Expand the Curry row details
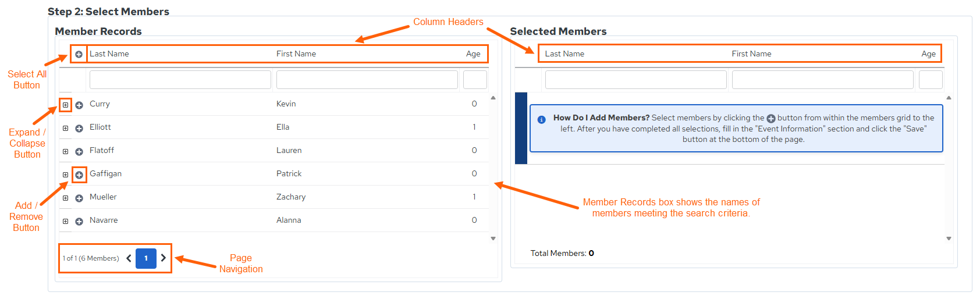The height and width of the screenshot is (299, 980). pyautogui.click(x=66, y=105)
